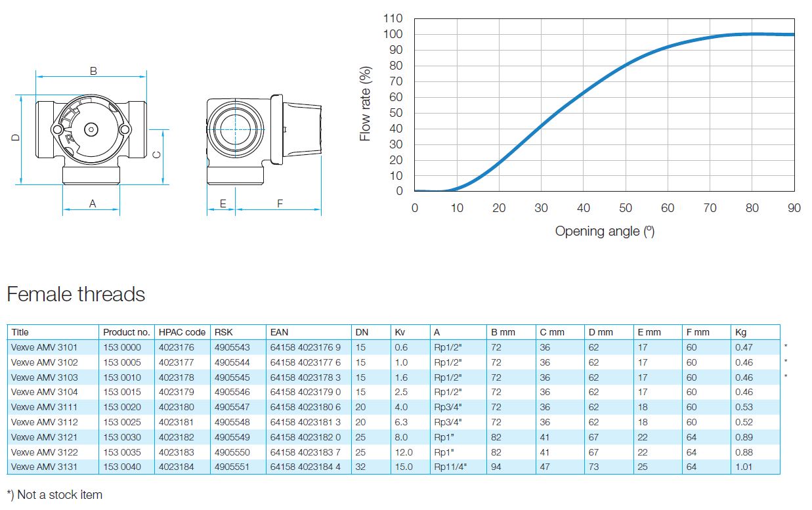This screenshot has width=812, height=510.
Task: Click the EAN column header
Action: (279, 332)
